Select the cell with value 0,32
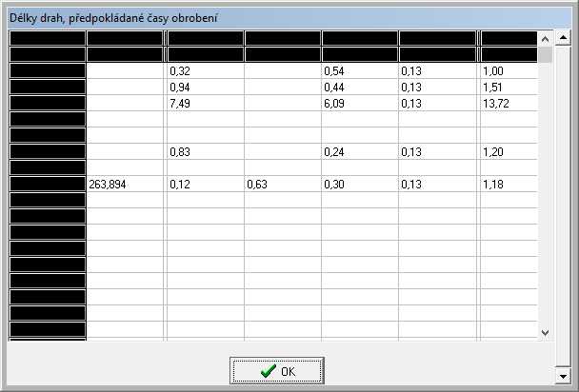The width and height of the screenshot is (579, 392). 204,71
